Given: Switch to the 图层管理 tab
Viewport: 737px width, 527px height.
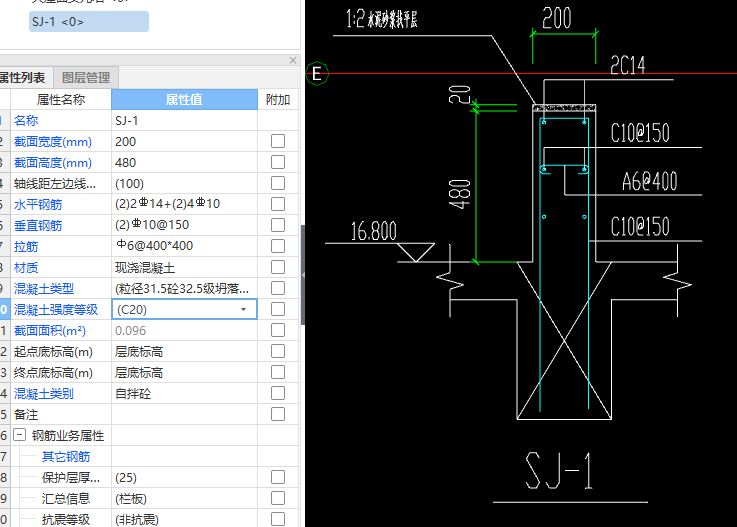Looking at the screenshot, I should [86, 77].
